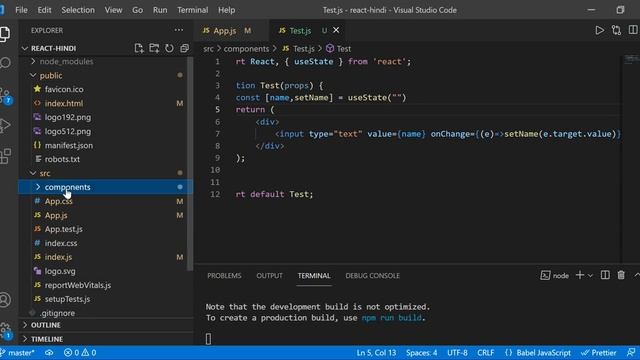Open errors and warnings count in status bar

(80, 353)
